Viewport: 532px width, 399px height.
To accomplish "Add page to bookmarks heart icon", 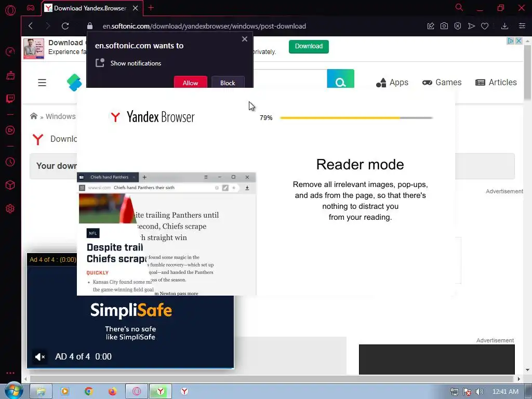I will pos(485,26).
